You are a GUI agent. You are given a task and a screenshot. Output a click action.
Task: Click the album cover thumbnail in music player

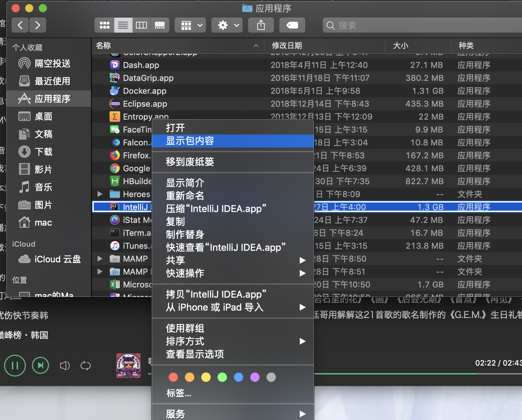tap(128, 366)
